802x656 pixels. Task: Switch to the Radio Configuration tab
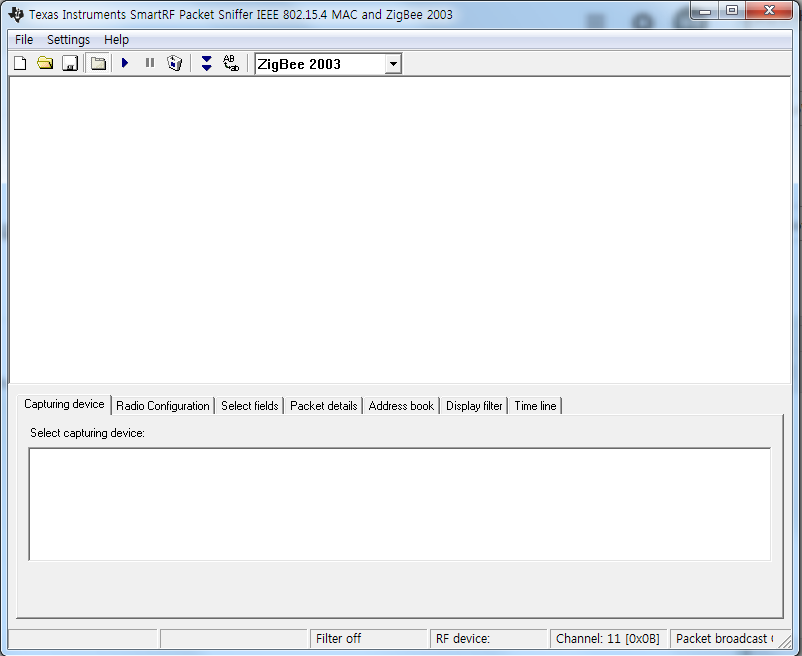(x=163, y=406)
